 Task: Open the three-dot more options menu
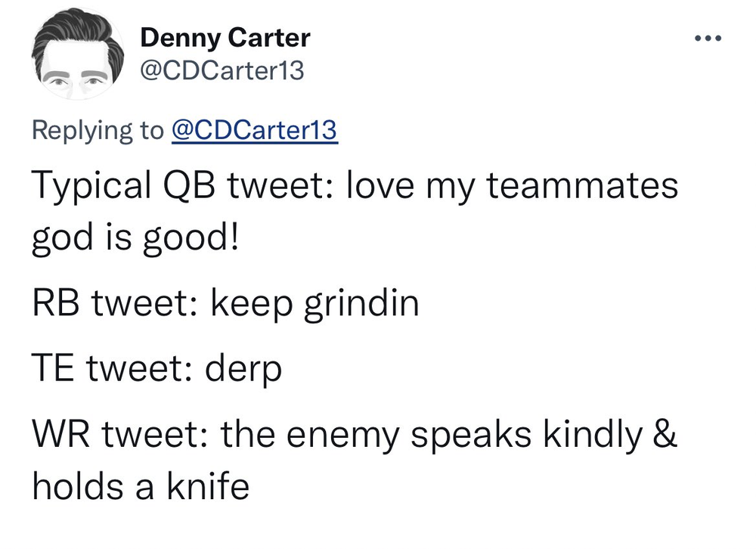click(708, 38)
